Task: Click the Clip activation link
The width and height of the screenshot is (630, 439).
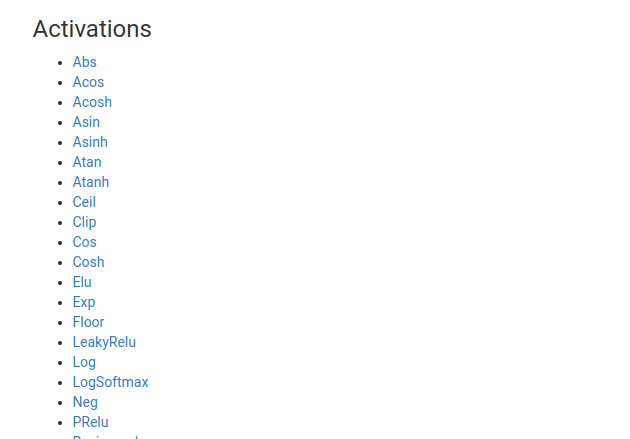Action: point(84,222)
